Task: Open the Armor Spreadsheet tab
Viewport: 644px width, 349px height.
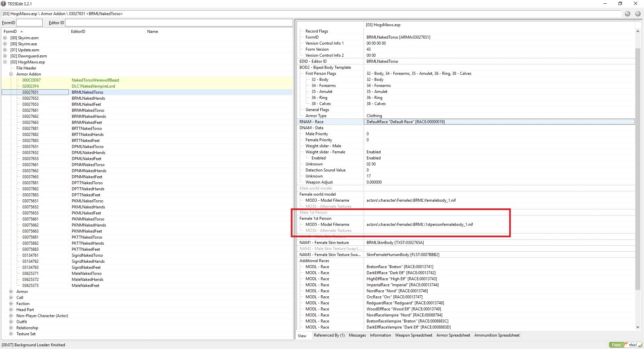Action: tap(453, 335)
